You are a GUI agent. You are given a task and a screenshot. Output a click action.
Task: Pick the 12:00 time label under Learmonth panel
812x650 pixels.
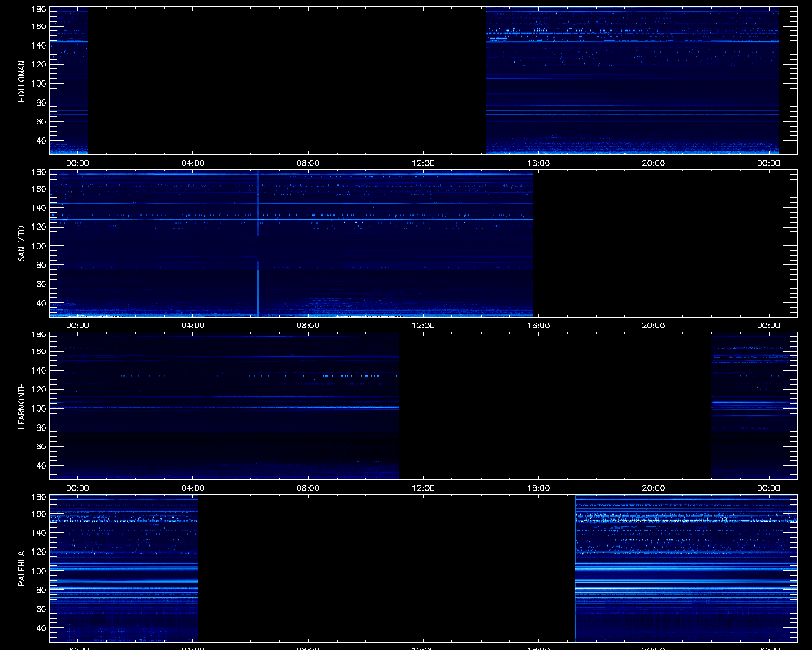coord(423,487)
